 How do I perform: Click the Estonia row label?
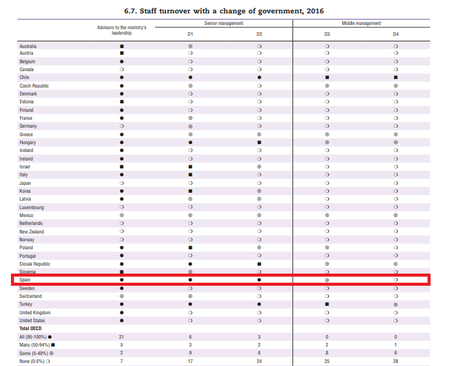27,102
